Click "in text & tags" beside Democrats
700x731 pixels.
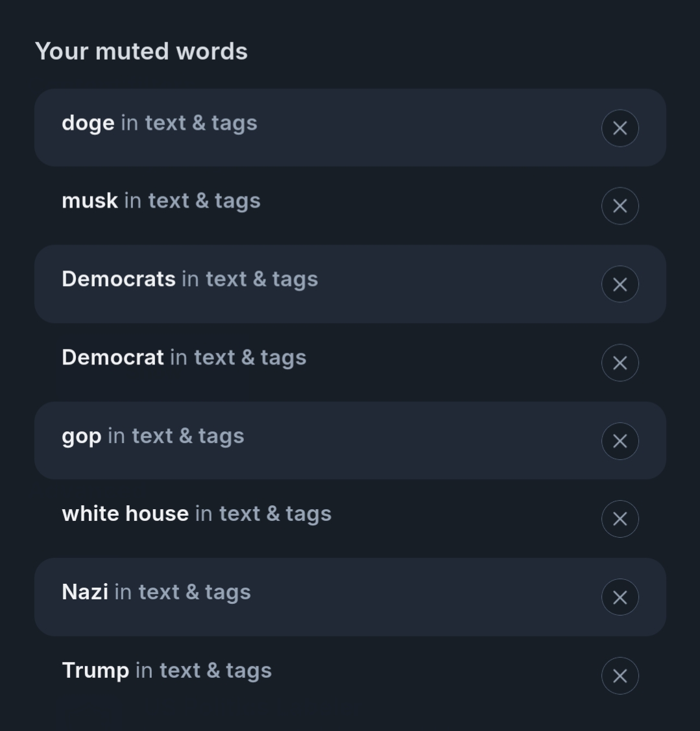[250, 279]
